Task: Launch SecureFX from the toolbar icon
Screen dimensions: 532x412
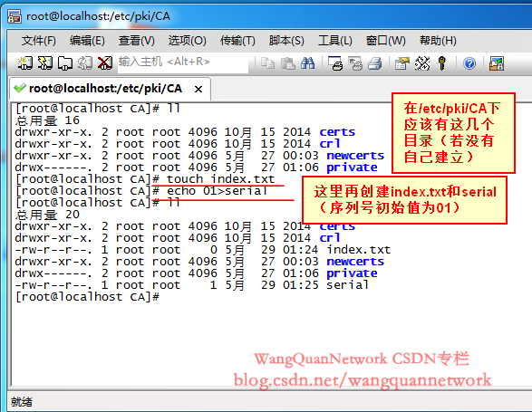Action: pos(497,63)
